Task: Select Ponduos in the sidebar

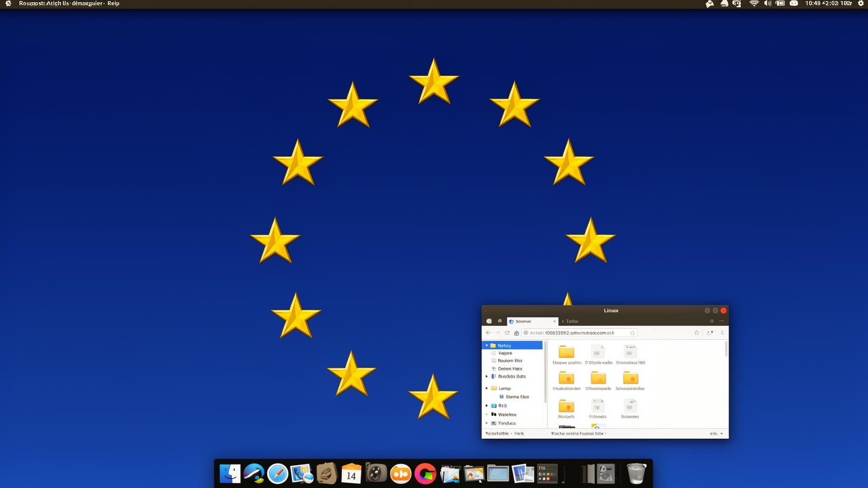Action: 507,423
